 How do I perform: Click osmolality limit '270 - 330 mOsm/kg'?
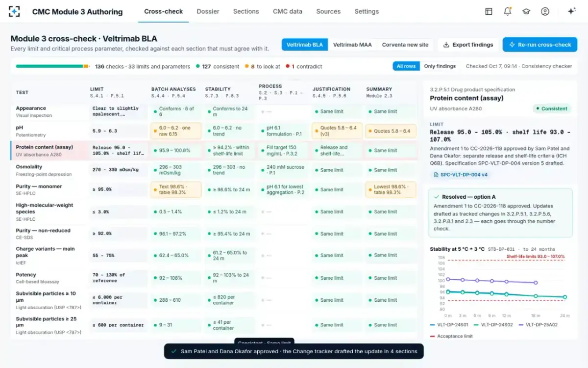click(x=119, y=170)
